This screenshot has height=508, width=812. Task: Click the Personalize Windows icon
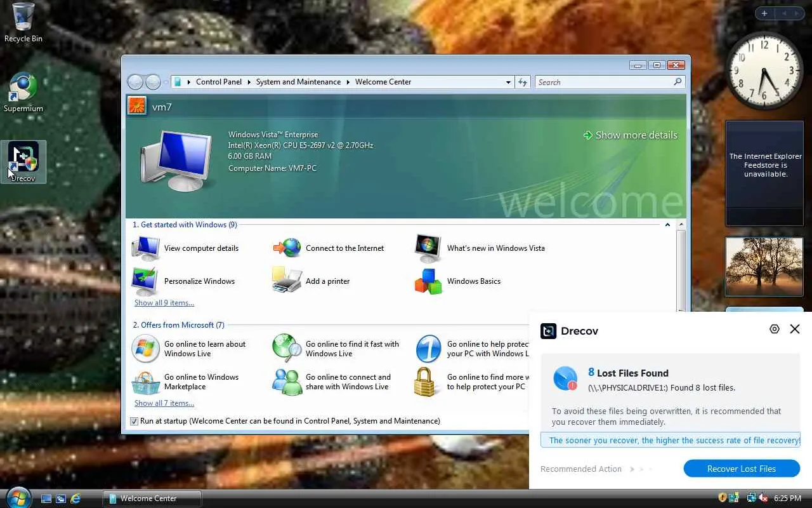(x=145, y=281)
